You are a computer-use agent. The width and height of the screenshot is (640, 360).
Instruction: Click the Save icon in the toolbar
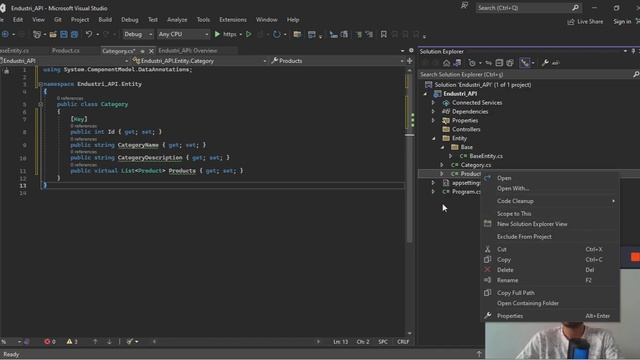coord(64,34)
